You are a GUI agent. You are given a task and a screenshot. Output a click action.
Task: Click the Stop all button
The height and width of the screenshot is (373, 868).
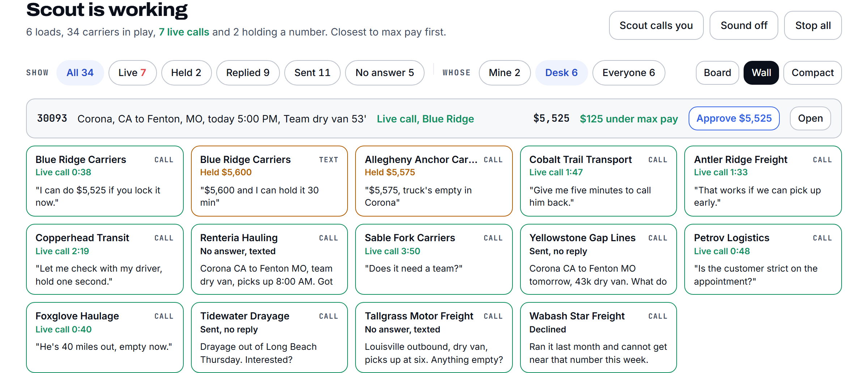pyautogui.click(x=813, y=25)
